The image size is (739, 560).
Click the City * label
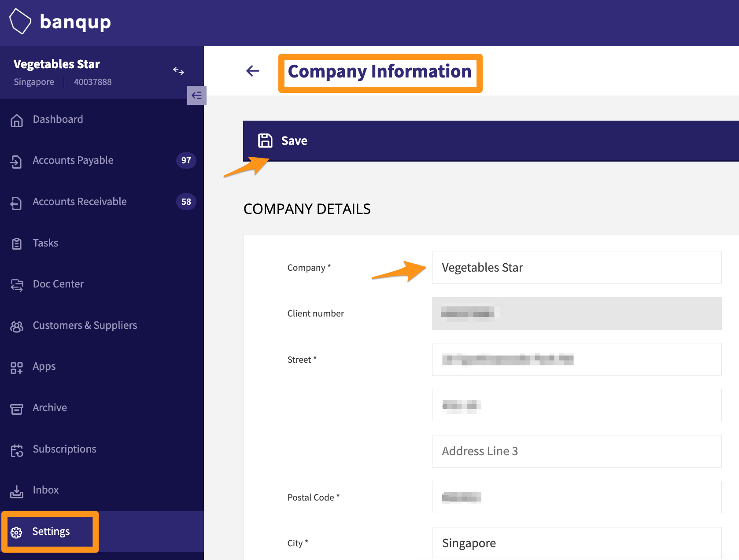[x=298, y=543]
